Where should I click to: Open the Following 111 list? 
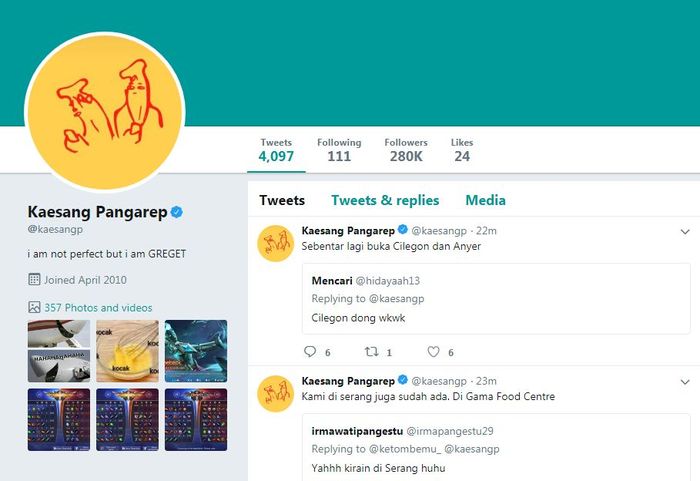[339, 150]
